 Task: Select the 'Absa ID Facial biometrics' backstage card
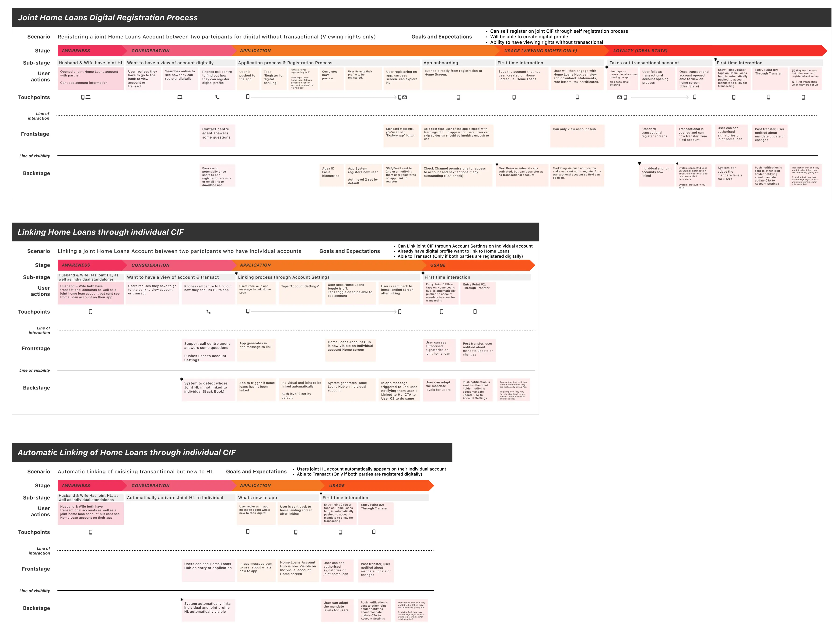(331, 175)
